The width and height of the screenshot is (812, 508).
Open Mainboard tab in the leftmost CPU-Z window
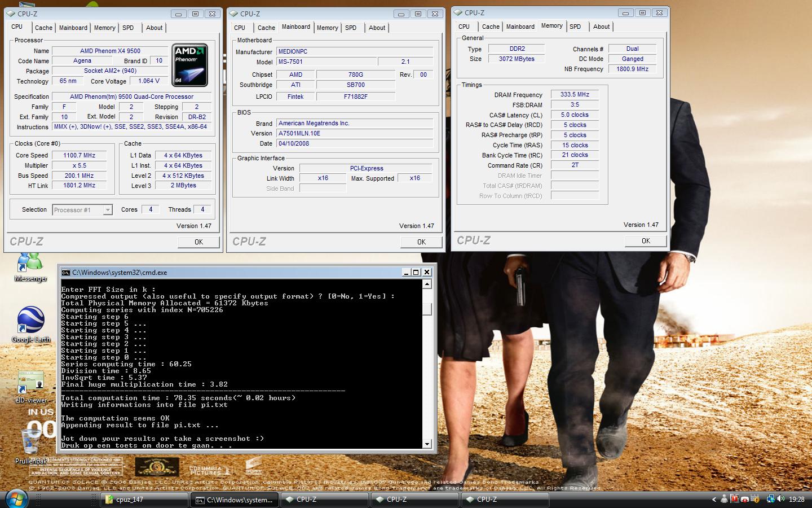[x=73, y=28]
